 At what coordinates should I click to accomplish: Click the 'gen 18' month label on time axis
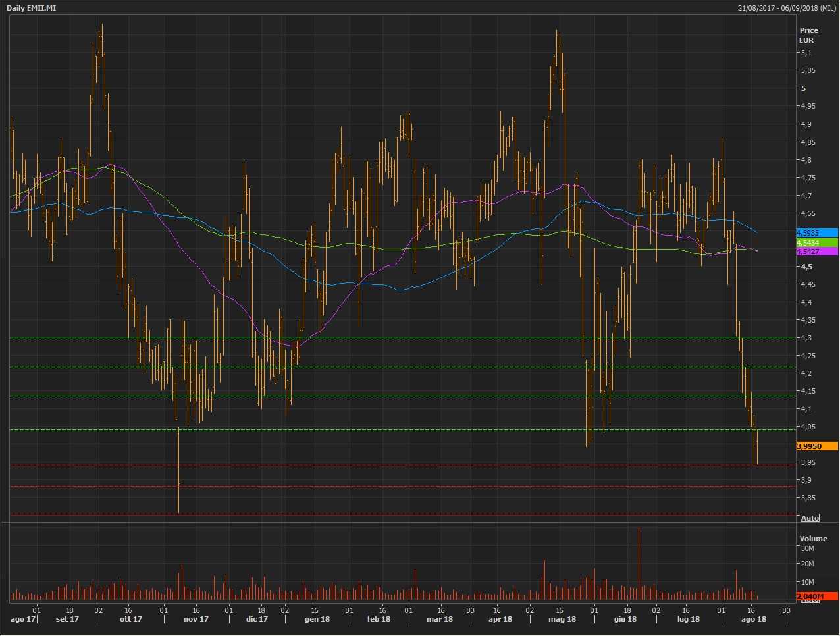tap(317, 619)
